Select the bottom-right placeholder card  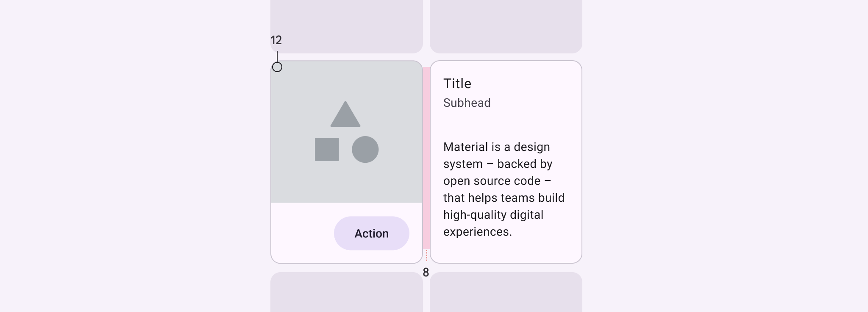click(x=506, y=292)
